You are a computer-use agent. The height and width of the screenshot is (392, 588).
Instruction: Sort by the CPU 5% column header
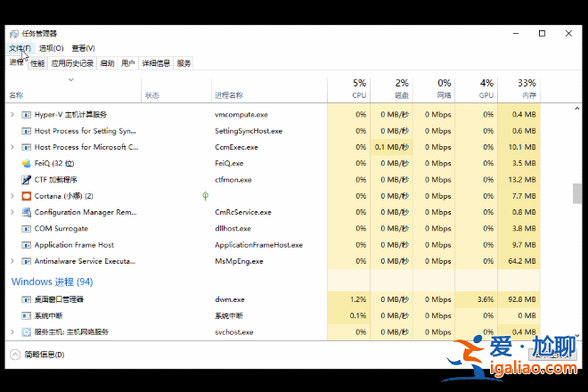click(348, 89)
